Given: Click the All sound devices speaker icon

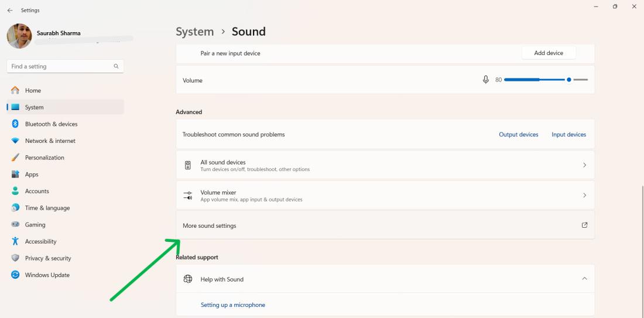Looking at the screenshot, I should (x=188, y=165).
